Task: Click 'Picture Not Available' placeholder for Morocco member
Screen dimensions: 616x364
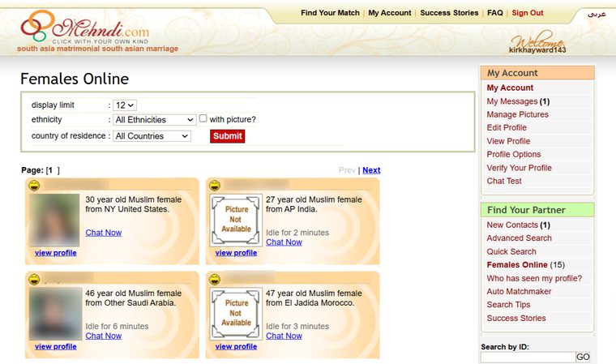Action: (x=236, y=313)
